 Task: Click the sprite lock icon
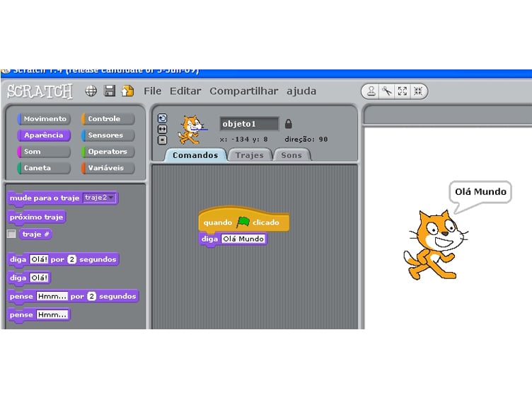[x=289, y=124]
